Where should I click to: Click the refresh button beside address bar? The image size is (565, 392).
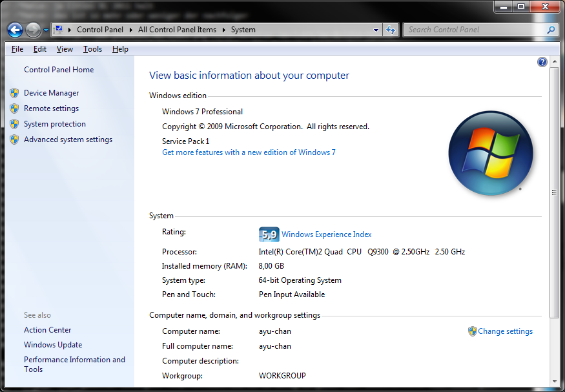coord(391,30)
